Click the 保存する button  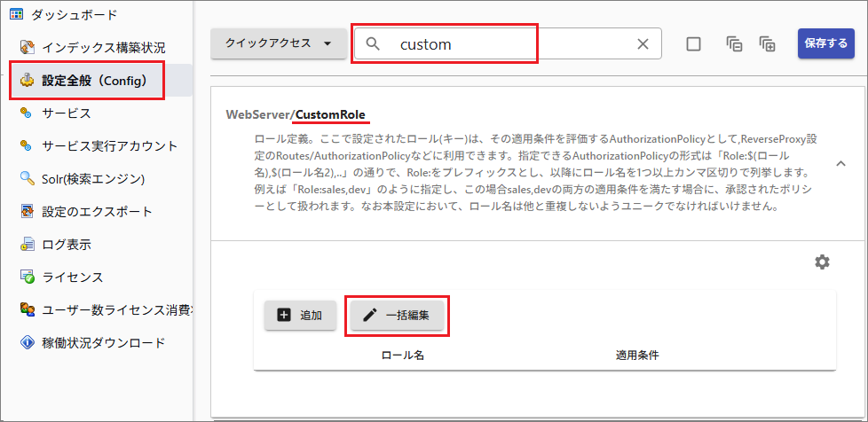coord(825,43)
